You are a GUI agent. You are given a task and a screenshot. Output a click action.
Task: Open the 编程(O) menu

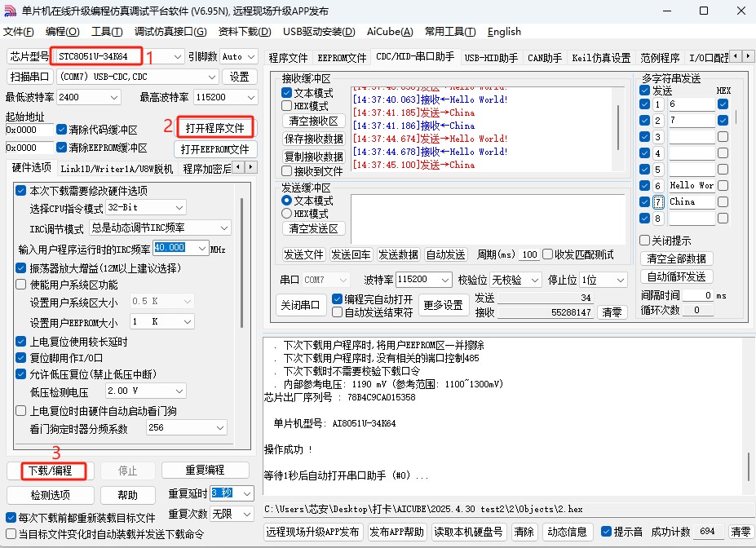pos(62,32)
